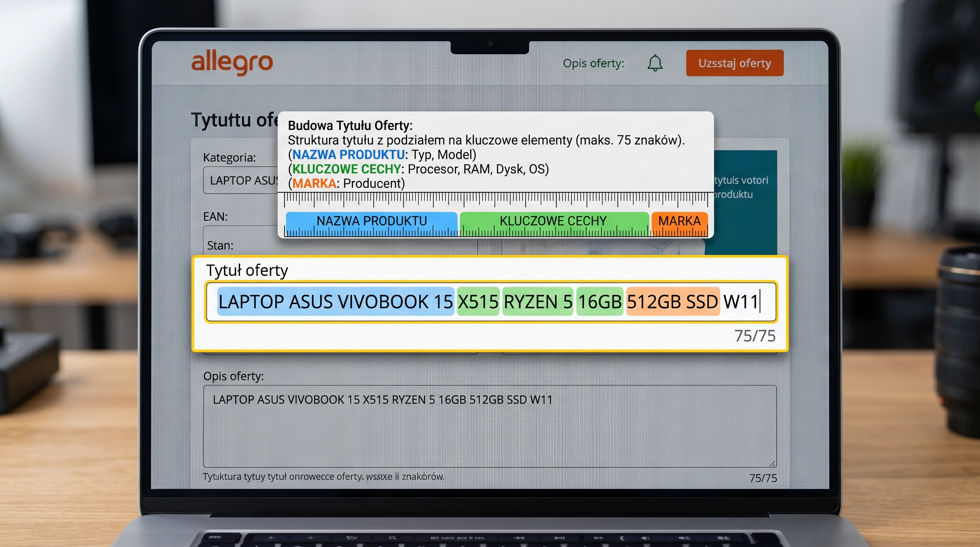This screenshot has height=547, width=980.
Task: Click the allegro logo
Action: [232, 62]
